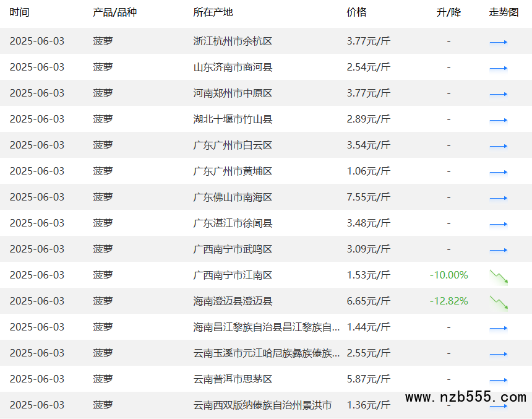Click the 价格 column header
This screenshot has height=419, width=532.
pos(356,12)
